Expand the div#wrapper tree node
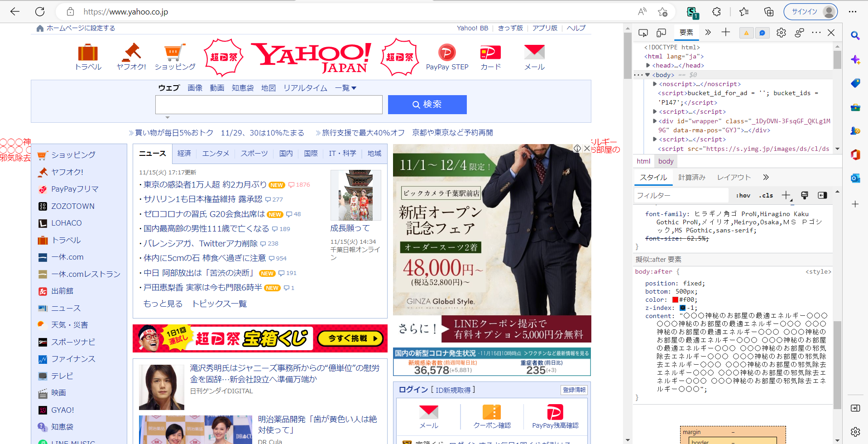 click(655, 121)
